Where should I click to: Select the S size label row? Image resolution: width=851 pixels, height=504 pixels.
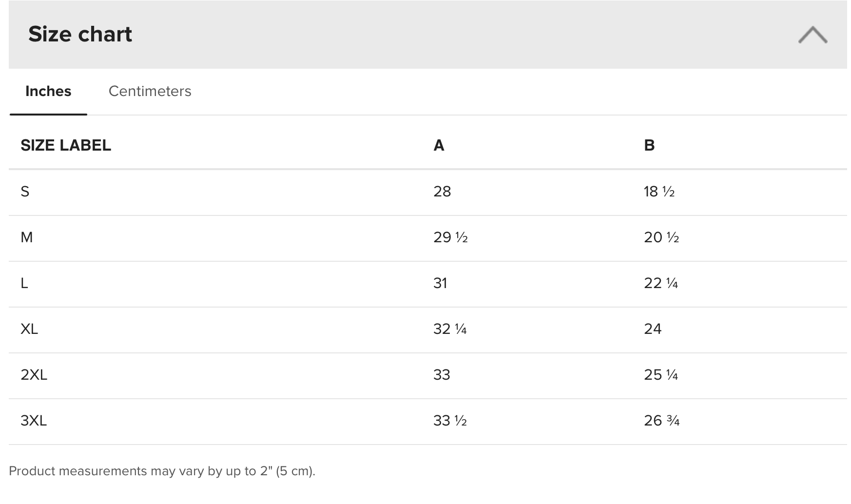(x=25, y=192)
